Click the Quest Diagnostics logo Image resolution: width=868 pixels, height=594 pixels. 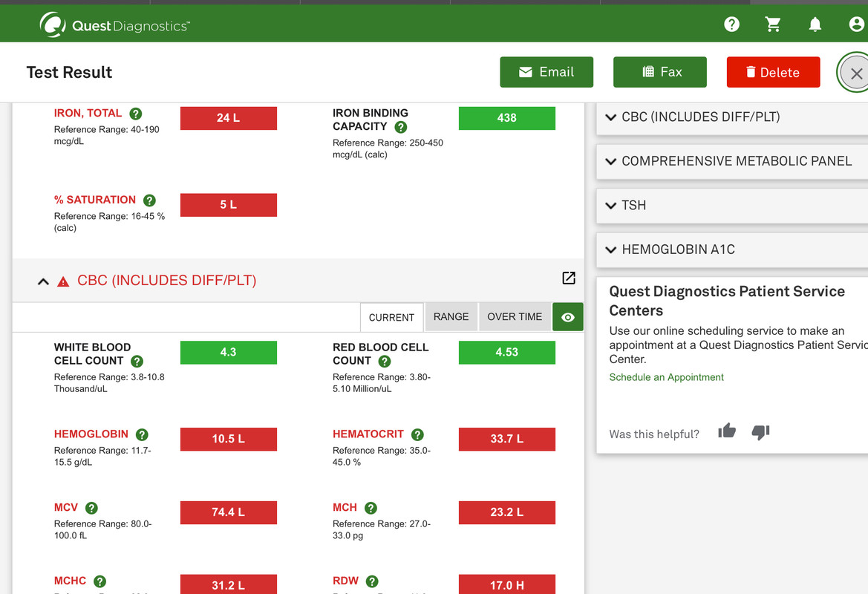coord(114,25)
